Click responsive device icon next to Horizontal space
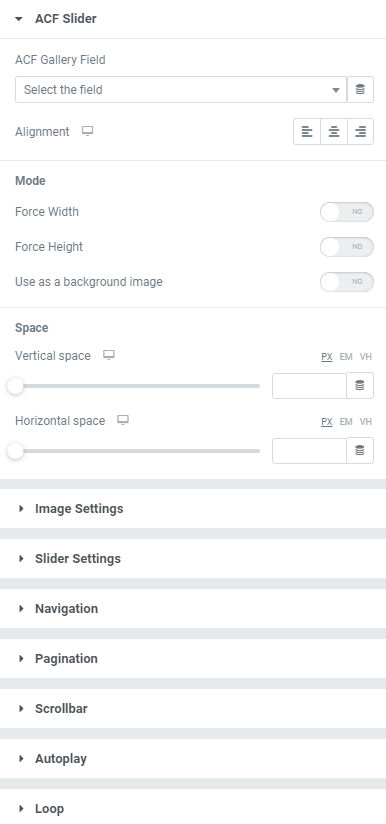386x824 pixels. point(123,420)
